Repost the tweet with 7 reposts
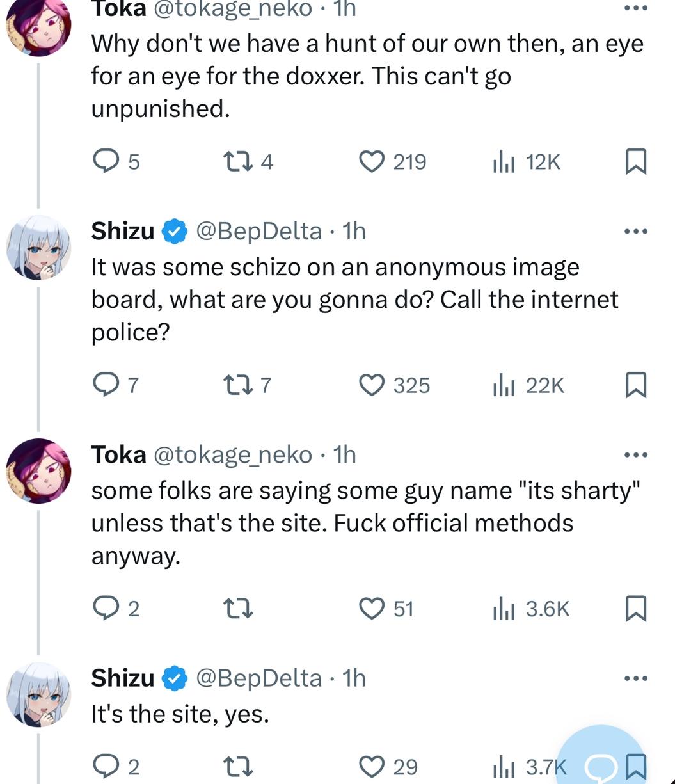This screenshot has width=675, height=784. point(239,385)
